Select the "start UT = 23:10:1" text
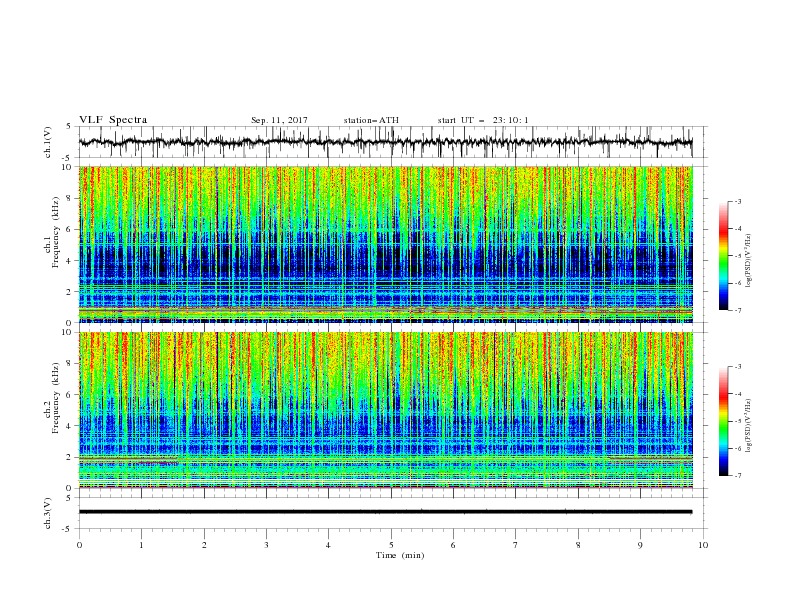The height and width of the screenshot is (612, 792). [x=483, y=120]
